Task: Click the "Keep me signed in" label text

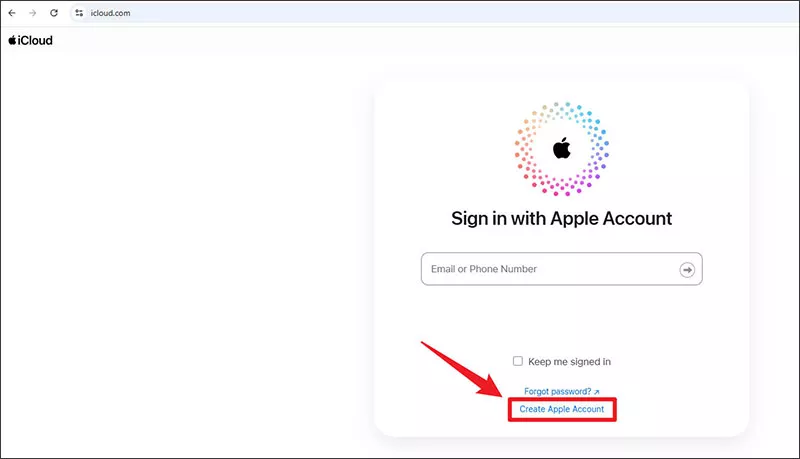Action: pyautogui.click(x=568, y=361)
